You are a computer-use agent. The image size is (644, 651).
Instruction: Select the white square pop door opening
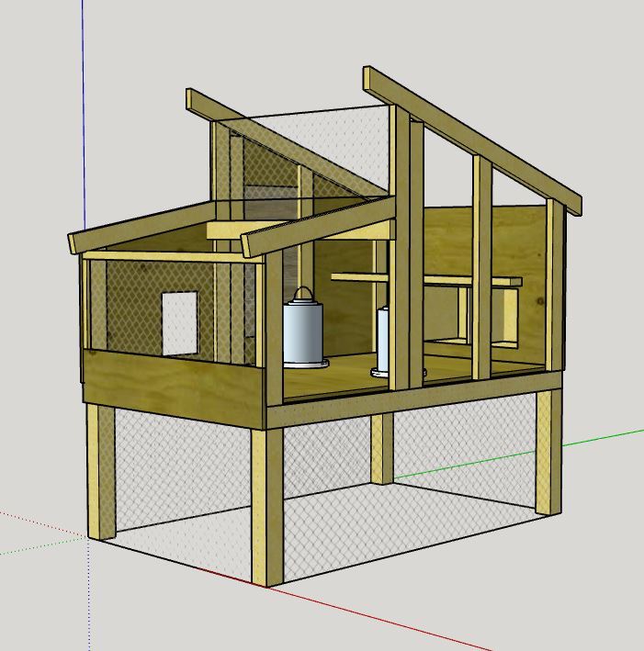click(180, 321)
